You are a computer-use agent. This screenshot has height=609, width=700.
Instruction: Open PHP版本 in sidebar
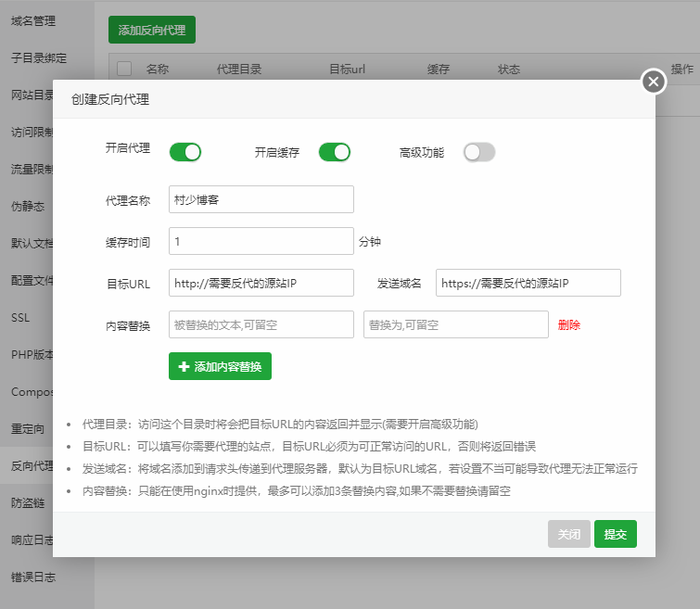pyautogui.click(x=32, y=354)
